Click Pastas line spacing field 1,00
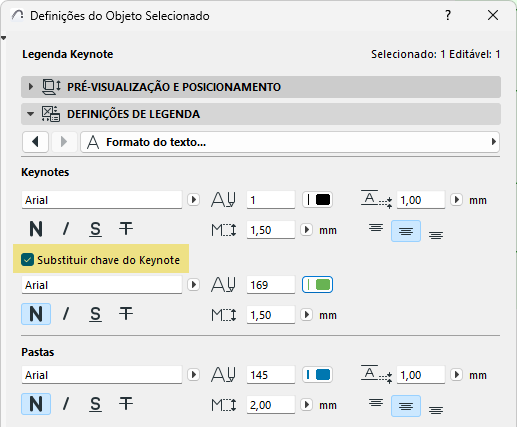The height and width of the screenshot is (427, 517). tap(421, 375)
